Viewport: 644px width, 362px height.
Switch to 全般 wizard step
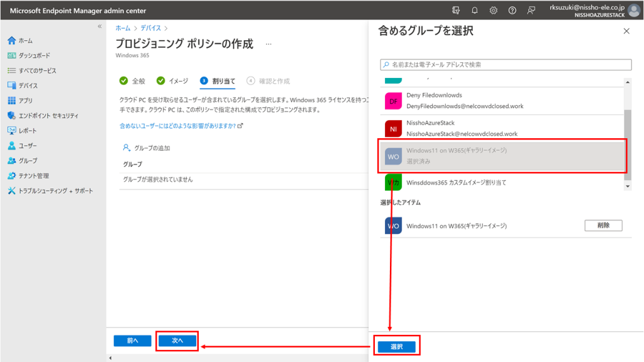point(132,81)
